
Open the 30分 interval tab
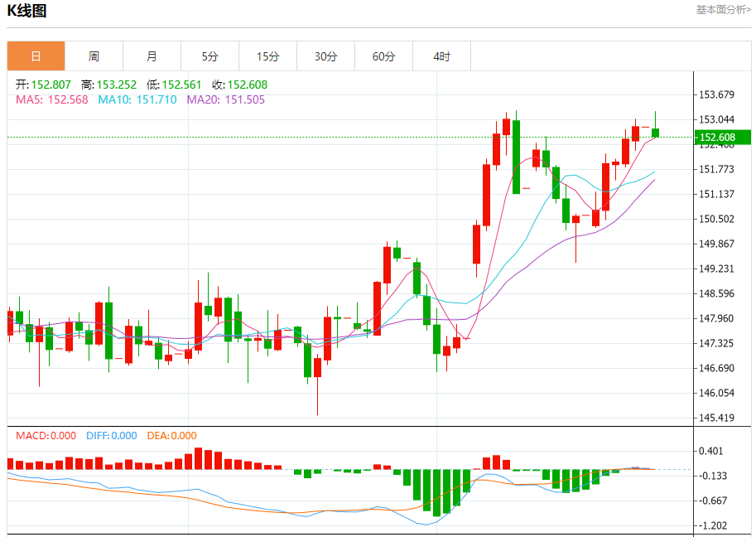326,56
